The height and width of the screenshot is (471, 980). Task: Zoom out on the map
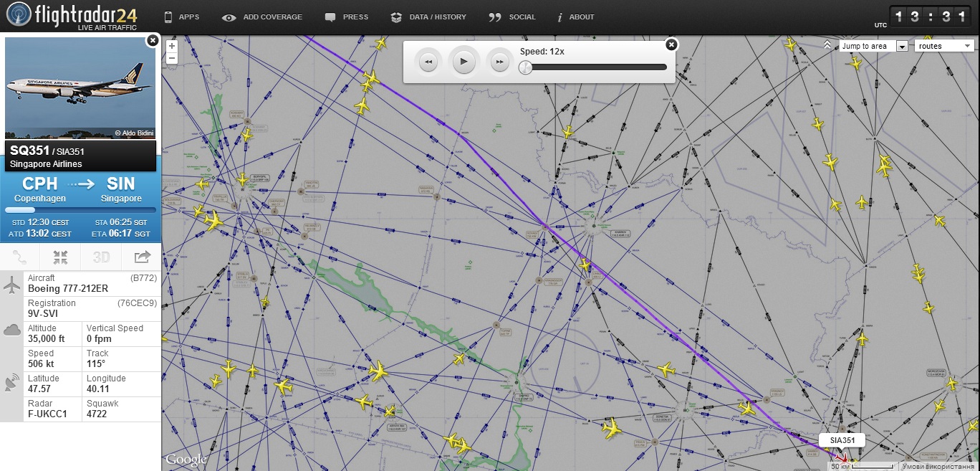click(171, 59)
